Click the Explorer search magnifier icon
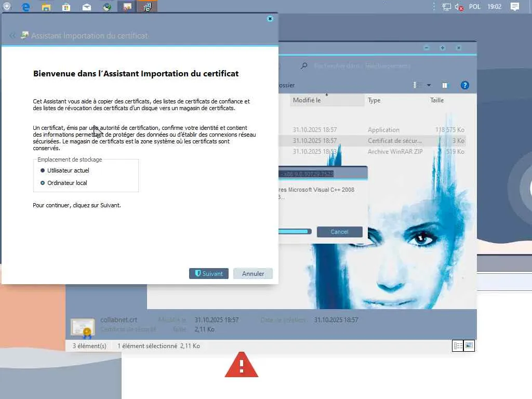The image size is (532, 399). [x=303, y=66]
